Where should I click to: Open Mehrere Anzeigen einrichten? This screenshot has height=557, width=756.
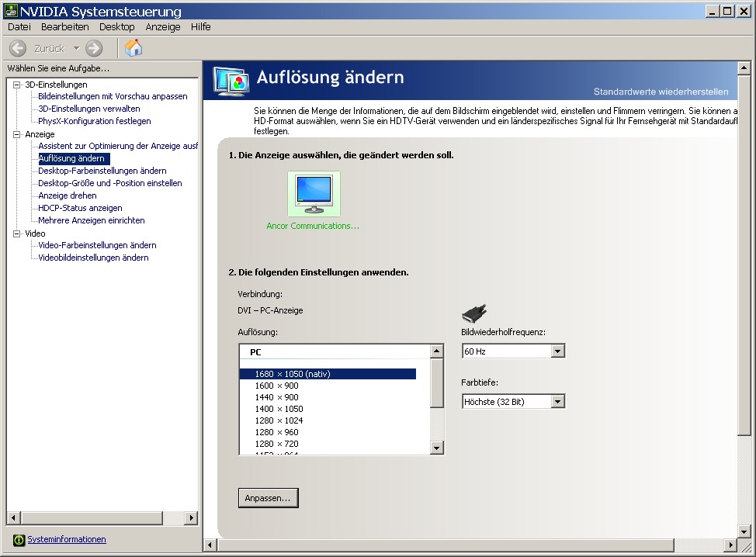[x=92, y=220]
